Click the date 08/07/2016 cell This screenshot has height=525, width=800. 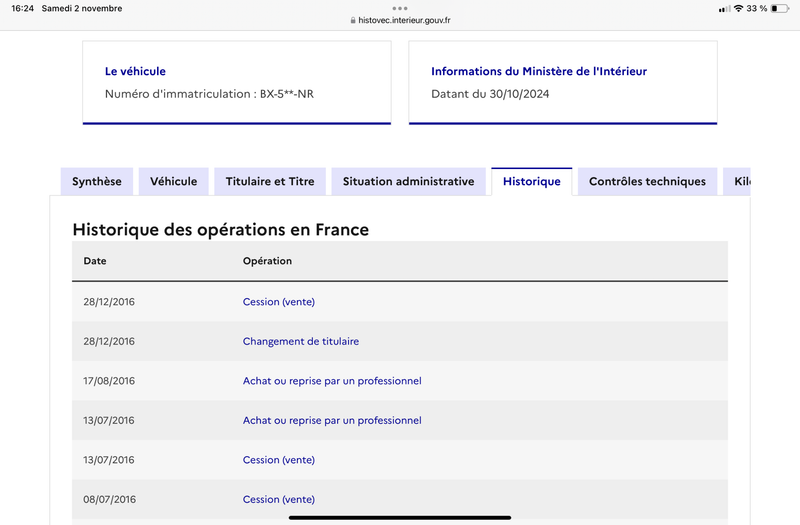(x=110, y=499)
